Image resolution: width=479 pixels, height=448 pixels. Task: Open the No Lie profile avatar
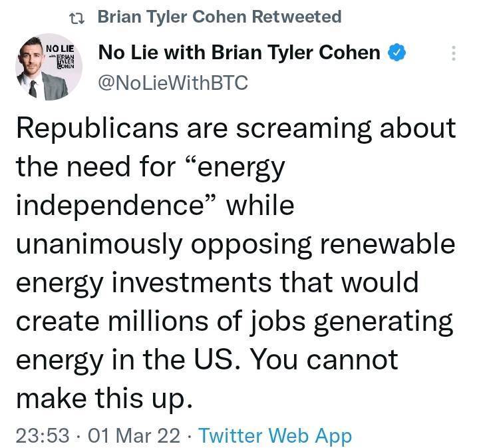[47, 68]
